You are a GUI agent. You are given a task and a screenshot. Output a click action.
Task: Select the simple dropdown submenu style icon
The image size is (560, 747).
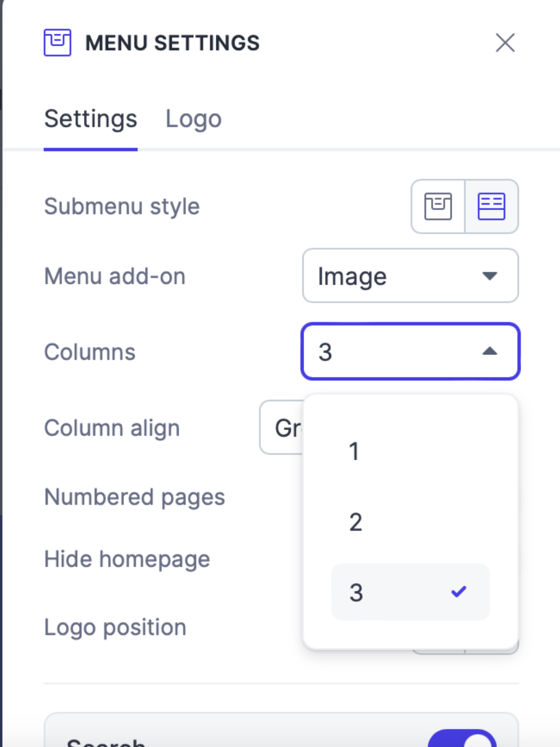[438, 206]
